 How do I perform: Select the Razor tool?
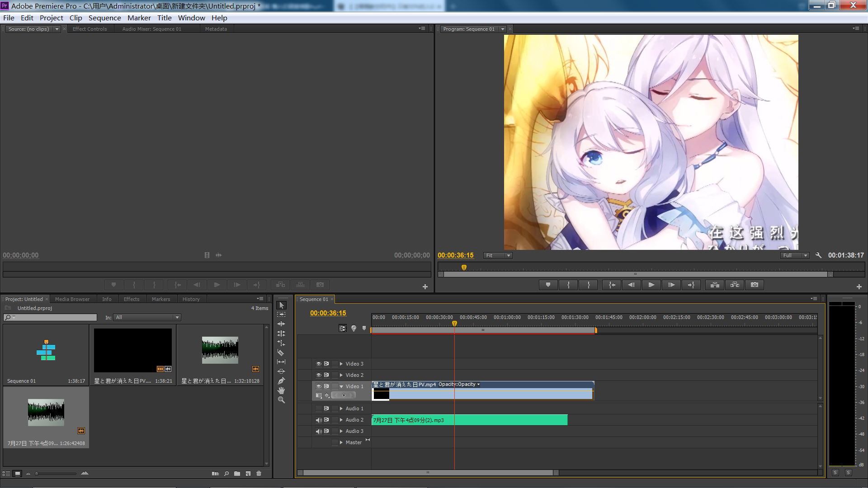(x=281, y=352)
